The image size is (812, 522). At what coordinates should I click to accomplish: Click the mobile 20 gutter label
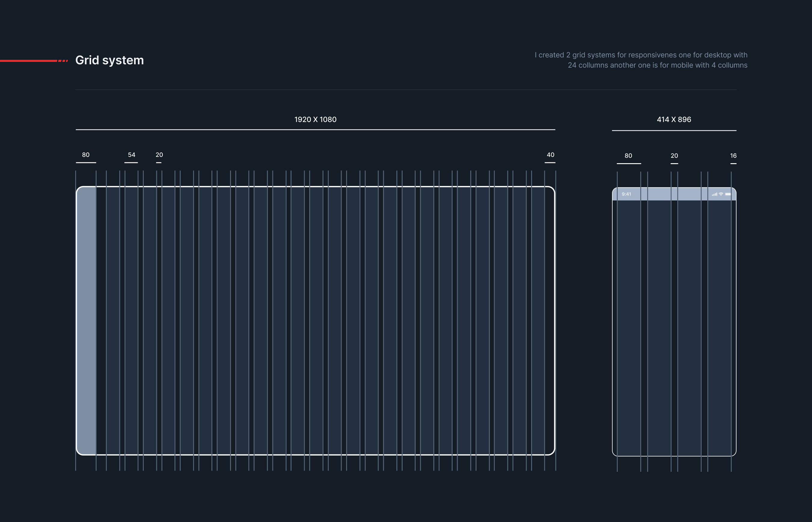click(674, 156)
